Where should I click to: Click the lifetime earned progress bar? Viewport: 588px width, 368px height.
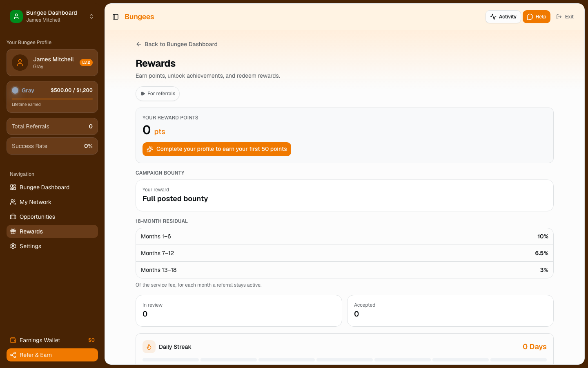pyautogui.click(x=52, y=99)
